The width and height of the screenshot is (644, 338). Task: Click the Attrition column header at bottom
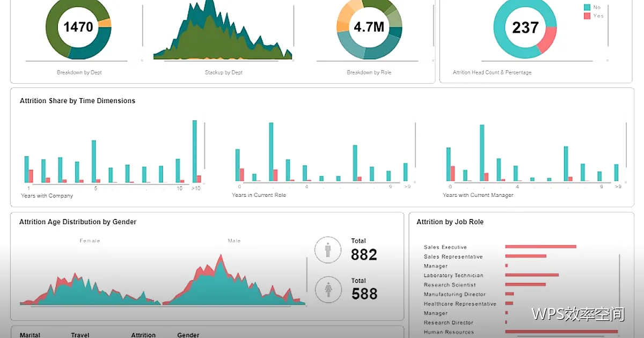tap(143, 335)
